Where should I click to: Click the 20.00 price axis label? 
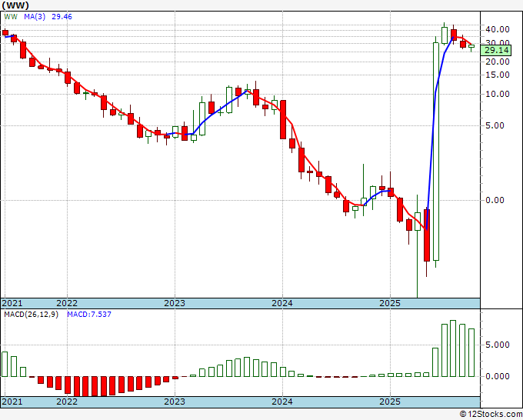(x=498, y=62)
